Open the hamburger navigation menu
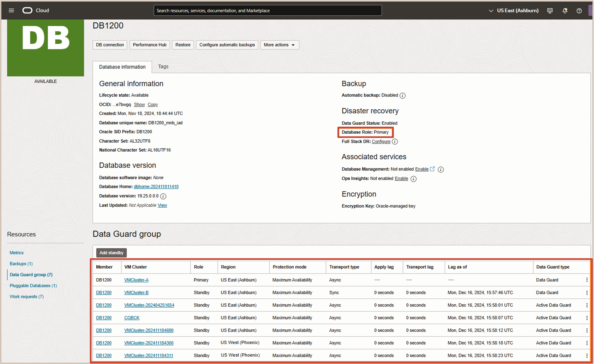The height and width of the screenshot is (364, 594). (x=11, y=10)
